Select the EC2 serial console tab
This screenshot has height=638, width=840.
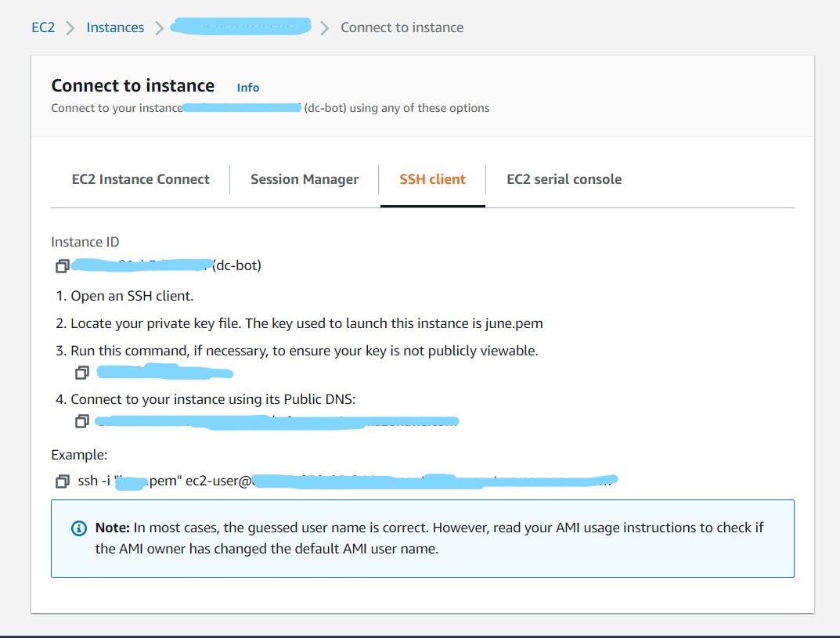pos(564,179)
